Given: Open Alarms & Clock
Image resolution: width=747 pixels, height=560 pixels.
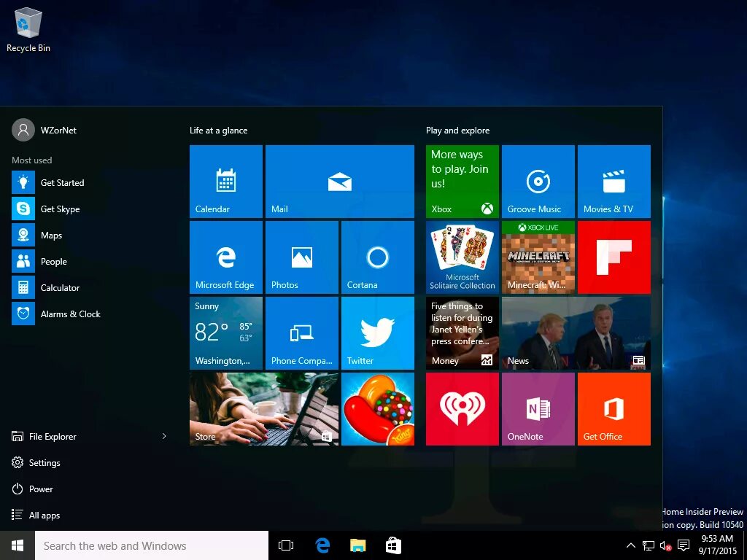Looking at the screenshot, I should pos(71,314).
